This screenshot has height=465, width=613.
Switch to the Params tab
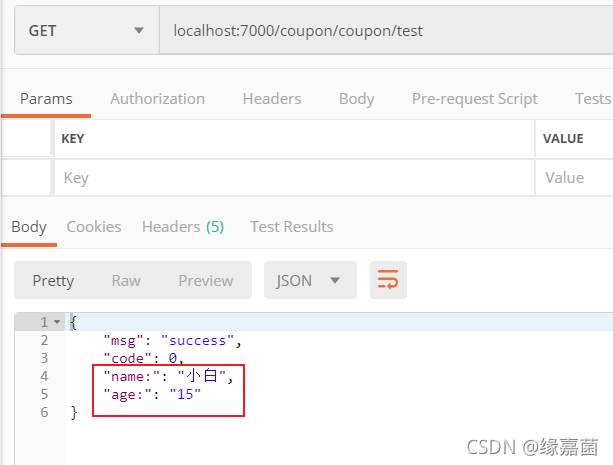click(x=46, y=99)
